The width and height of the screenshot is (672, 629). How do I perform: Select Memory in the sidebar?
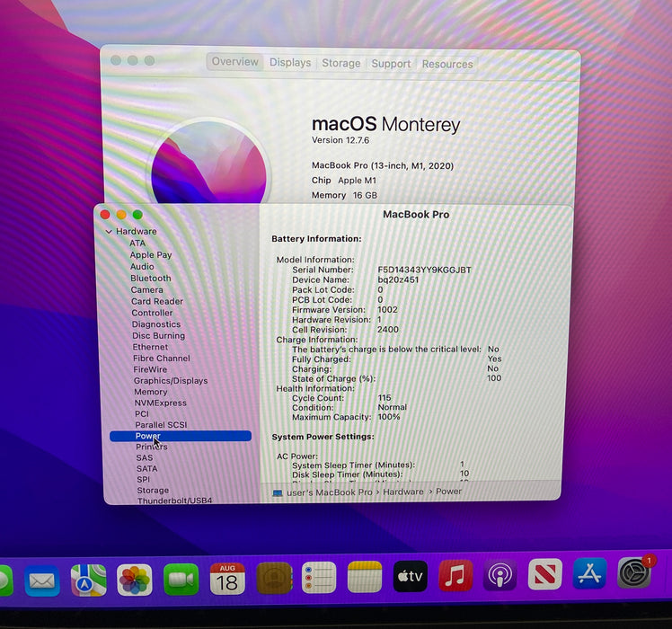click(x=151, y=392)
